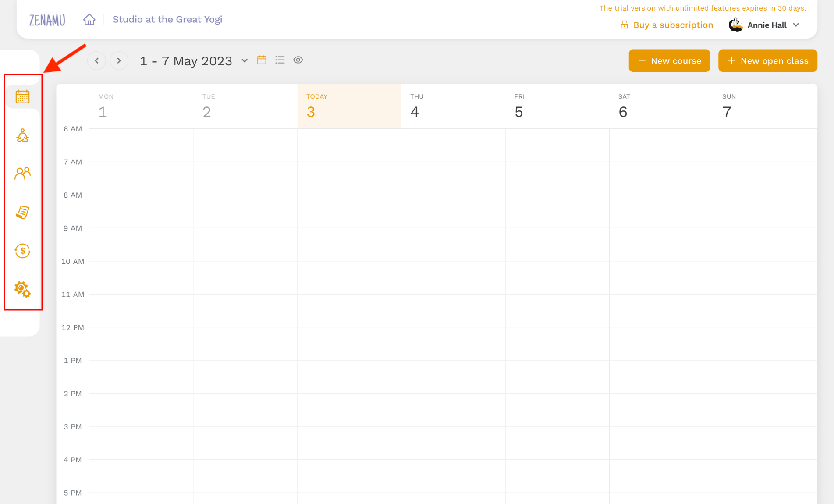
Task: Switch to list view icon
Action: [x=280, y=60]
